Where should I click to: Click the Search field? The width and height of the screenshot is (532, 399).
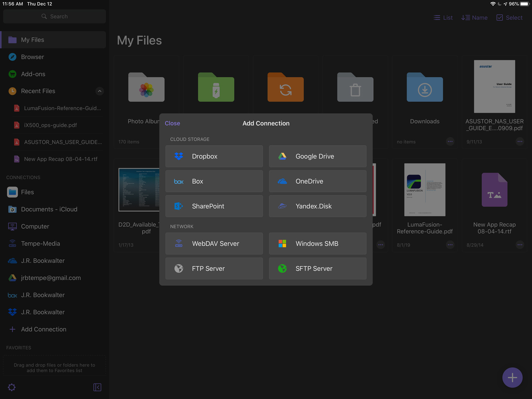click(x=55, y=16)
